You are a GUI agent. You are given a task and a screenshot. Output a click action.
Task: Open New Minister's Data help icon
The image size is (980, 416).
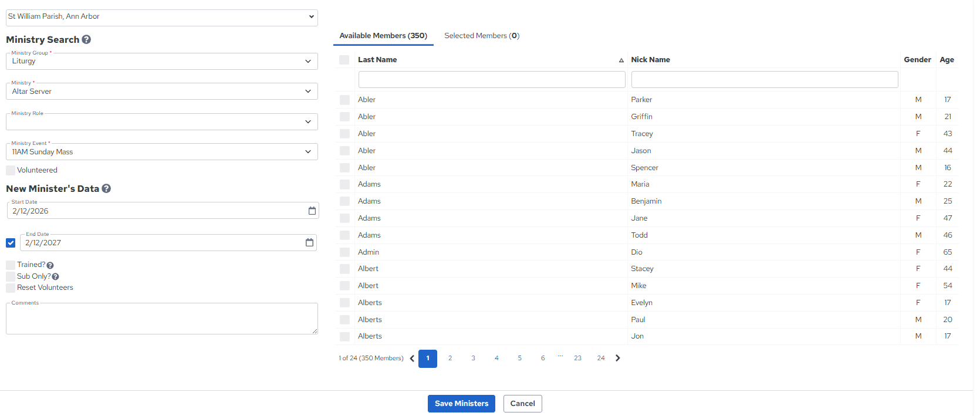coord(106,188)
